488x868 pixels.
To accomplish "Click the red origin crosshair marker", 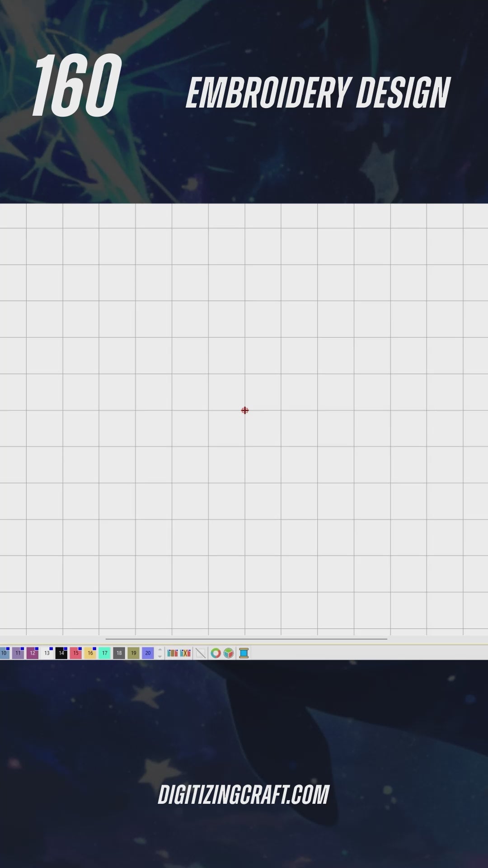I will 245,410.
